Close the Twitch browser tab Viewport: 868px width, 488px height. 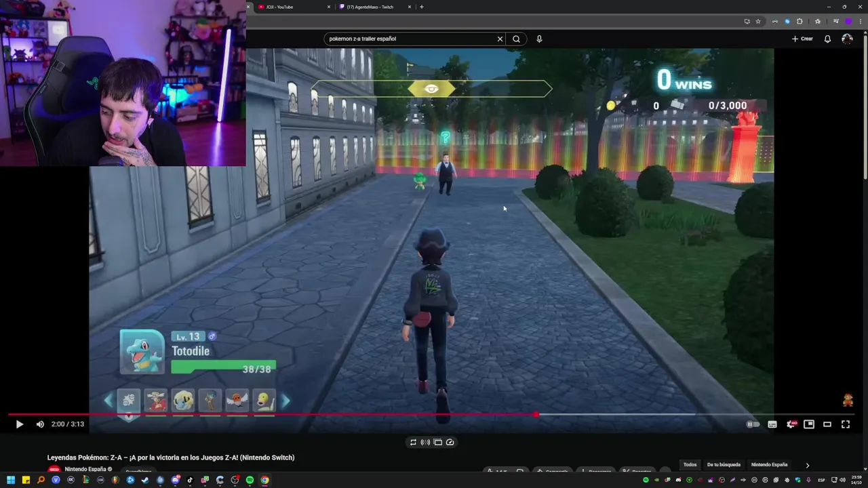(410, 7)
